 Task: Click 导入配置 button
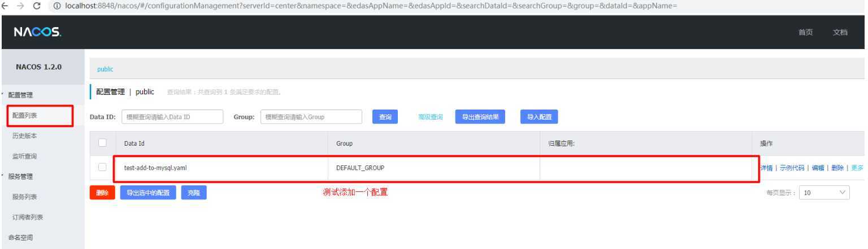[x=539, y=116]
